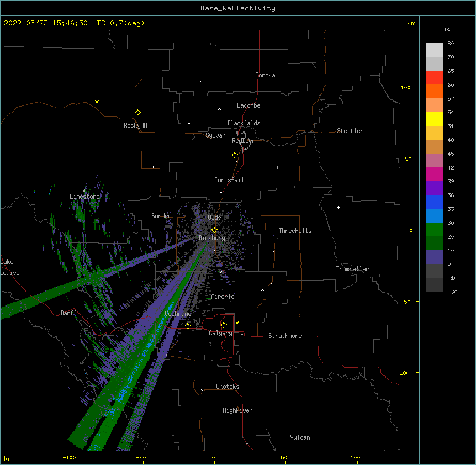Viewport: 476px width, 465px height.
Task: Click the yellow diamond marker above Calgary
Action: (x=224, y=325)
